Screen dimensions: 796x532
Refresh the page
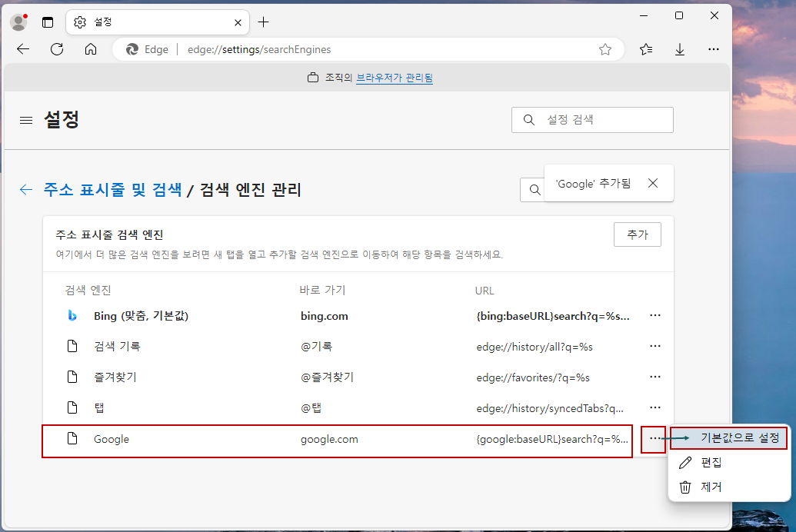point(57,49)
